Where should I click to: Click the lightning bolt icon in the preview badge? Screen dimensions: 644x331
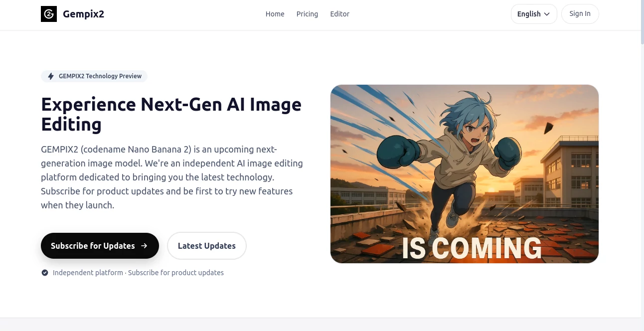tap(50, 76)
